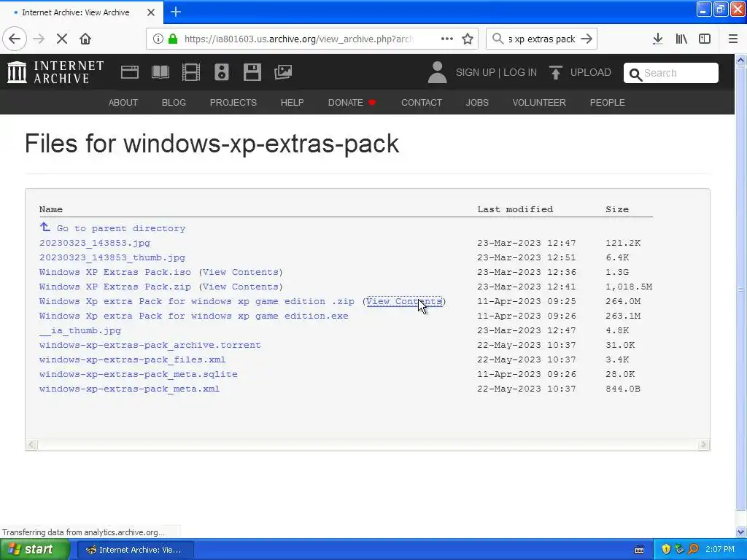Open file 20230323_143853_thumb.jpg
The image size is (747, 560).
click(x=112, y=257)
